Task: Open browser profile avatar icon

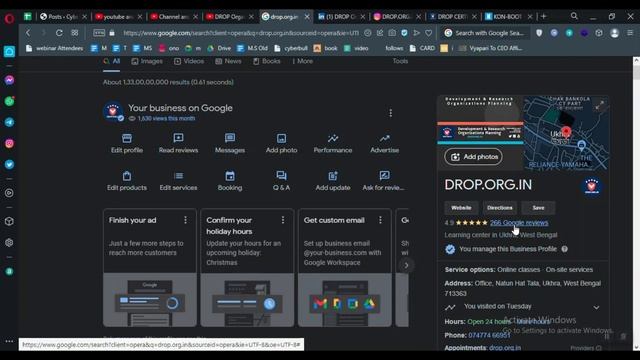Action: coord(614,33)
